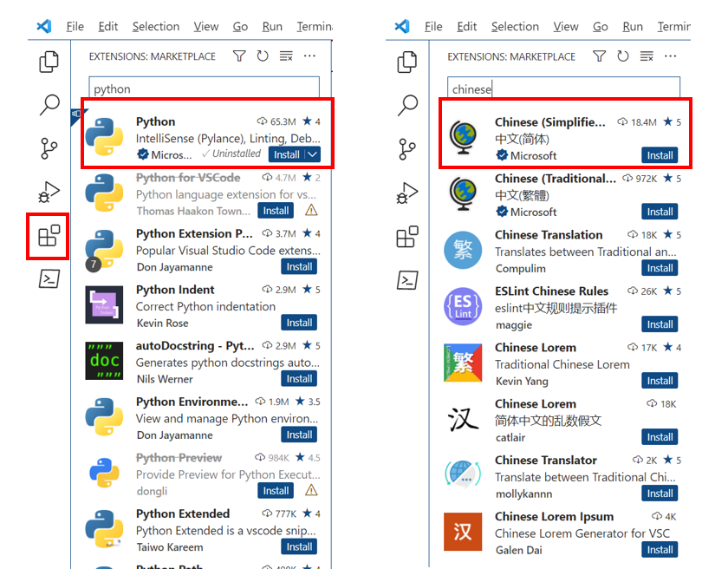Open Explorer icon in left window
This screenshot has width=728, height=582.
[x=49, y=62]
